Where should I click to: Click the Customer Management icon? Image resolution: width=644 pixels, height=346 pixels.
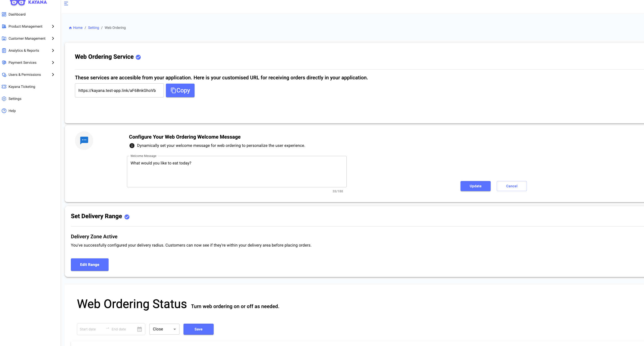(x=4, y=38)
